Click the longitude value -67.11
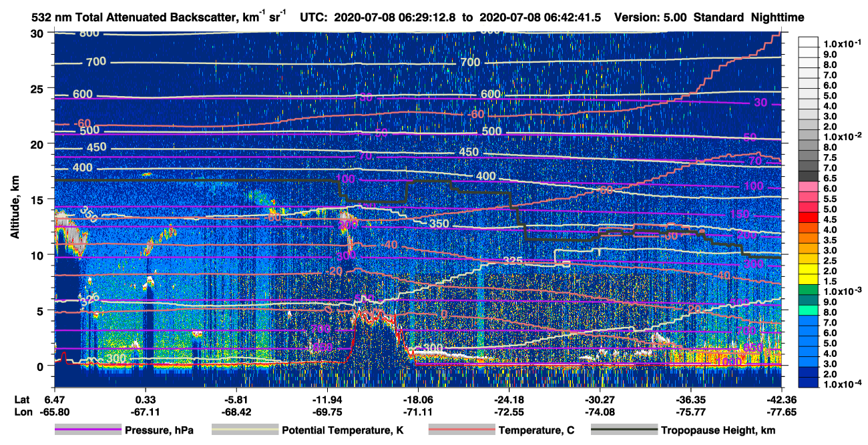 tap(145, 412)
